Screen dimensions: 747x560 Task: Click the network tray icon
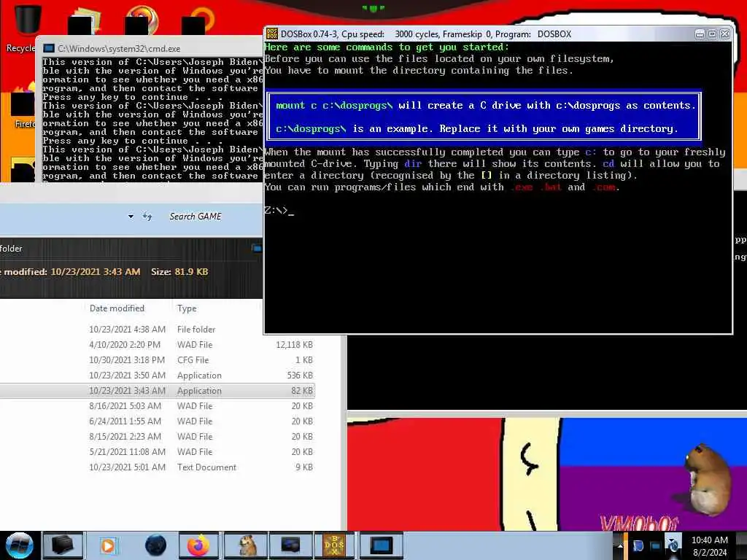656,545
